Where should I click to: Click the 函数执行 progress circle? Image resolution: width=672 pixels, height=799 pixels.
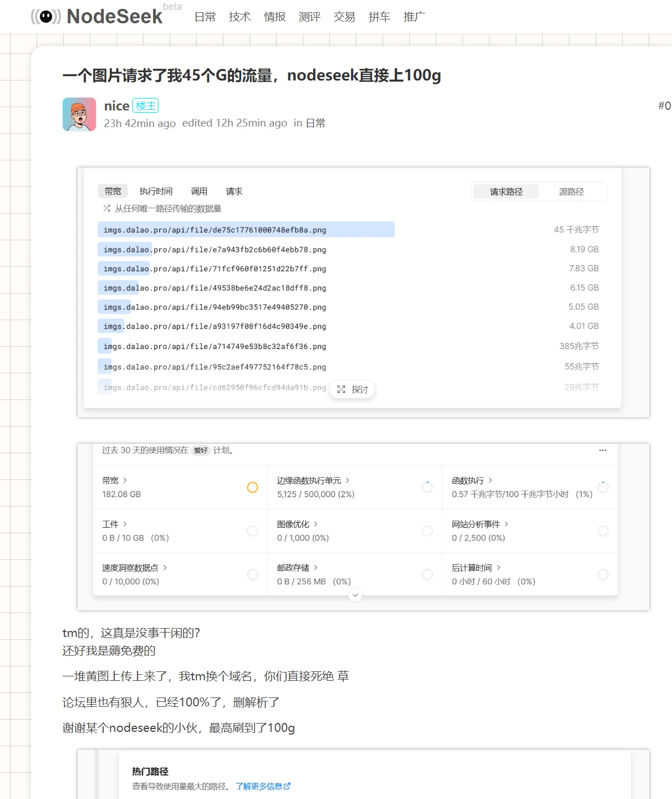(603, 487)
